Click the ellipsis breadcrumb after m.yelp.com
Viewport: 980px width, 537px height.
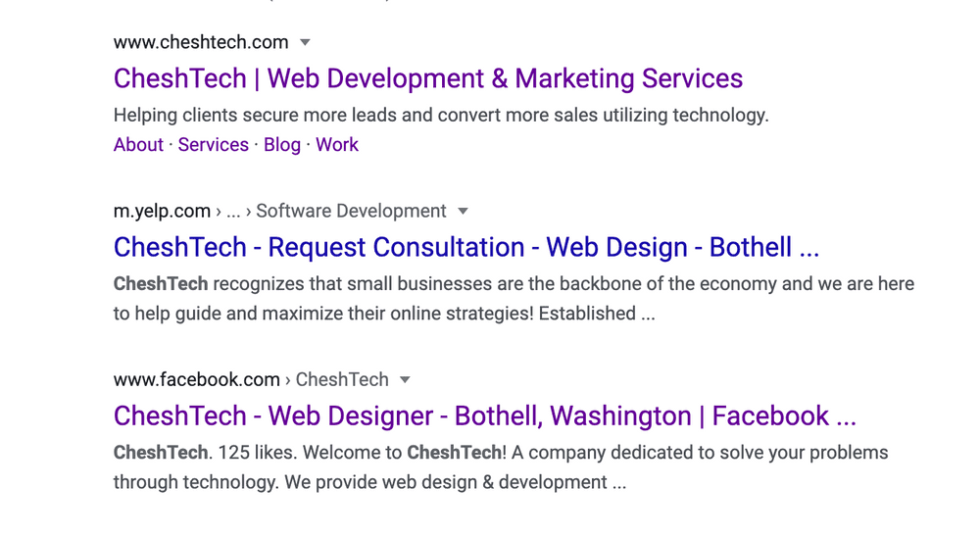233,213
